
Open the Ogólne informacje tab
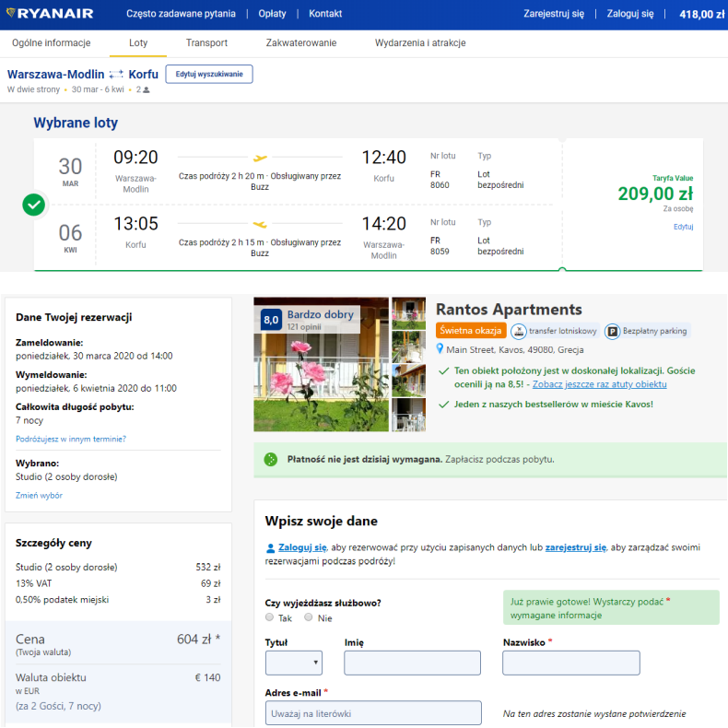click(x=51, y=42)
